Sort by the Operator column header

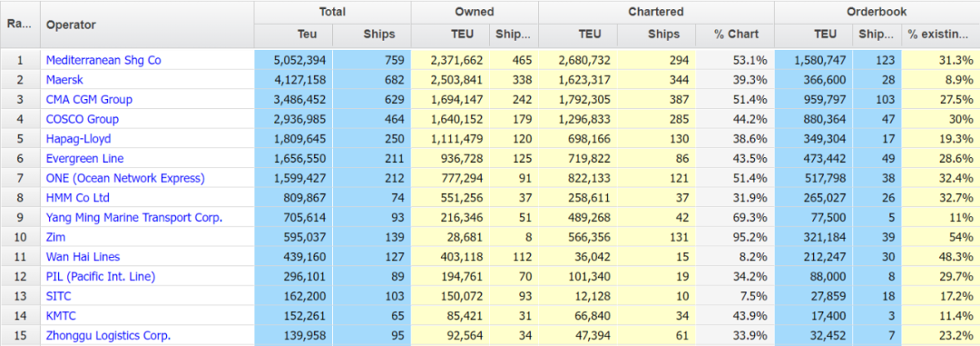(x=147, y=25)
